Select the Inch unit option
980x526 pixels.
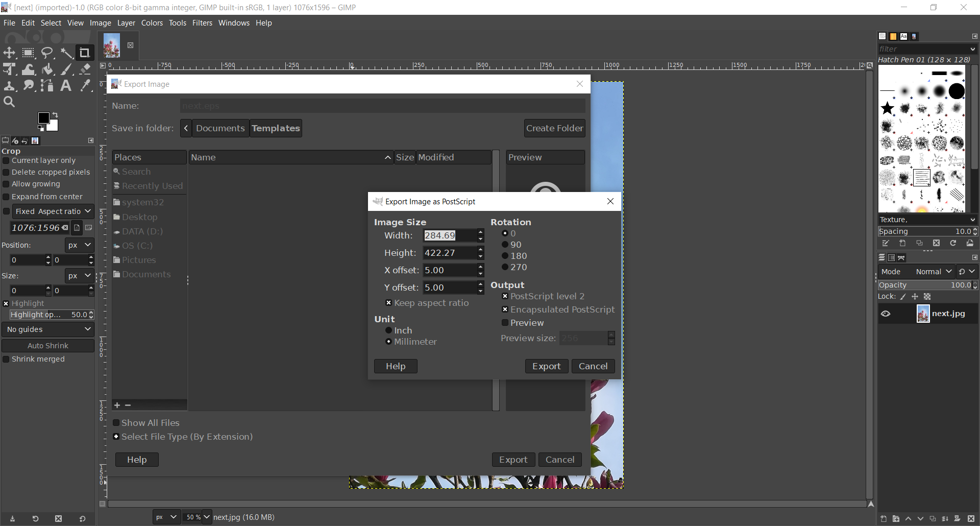(x=388, y=330)
